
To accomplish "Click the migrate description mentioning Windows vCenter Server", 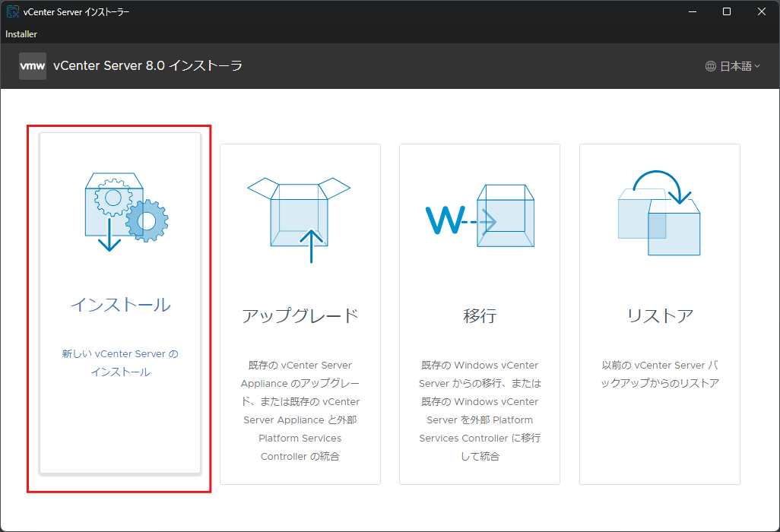I will pyautogui.click(x=480, y=410).
